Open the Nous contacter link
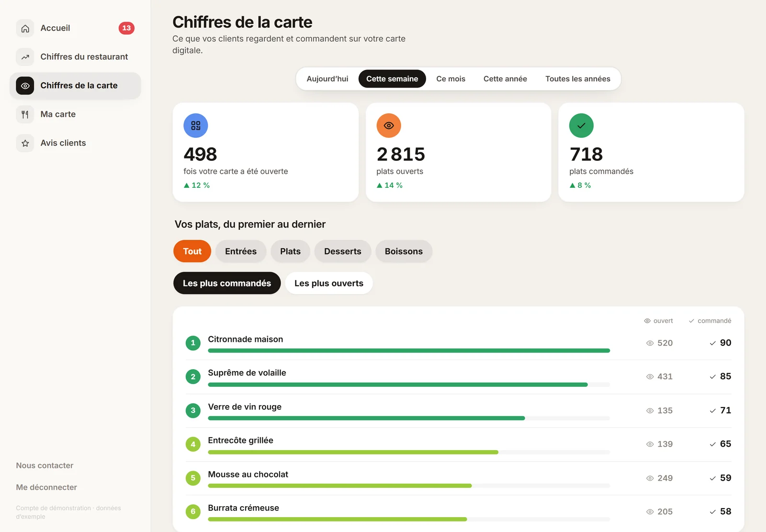The image size is (766, 532). tap(45, 465)
